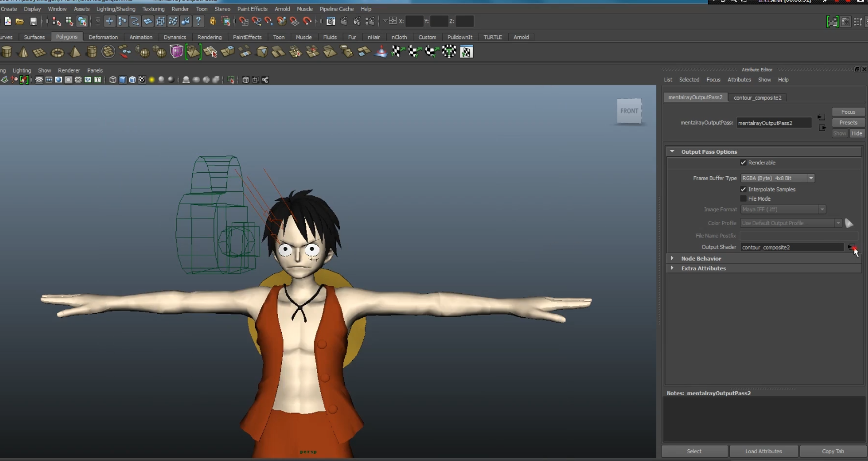
Task: Enable the File Mode checkbox
Action: pyautogui.click(x=743, y=198)
